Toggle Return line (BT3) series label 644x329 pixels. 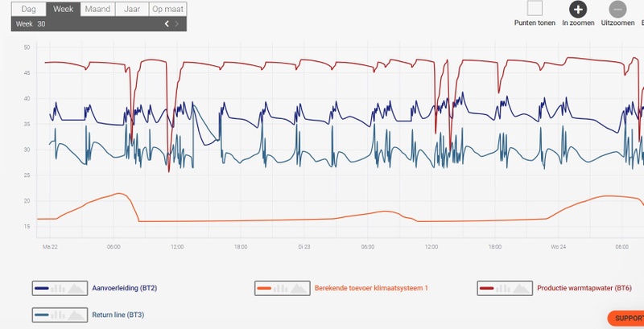[118, 315]
